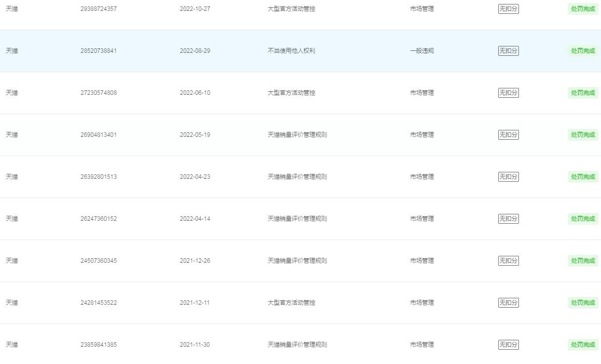Click 无扣分 tag in the 2022-08-29 row
The image size is (601, 364).
click(509, 51)
